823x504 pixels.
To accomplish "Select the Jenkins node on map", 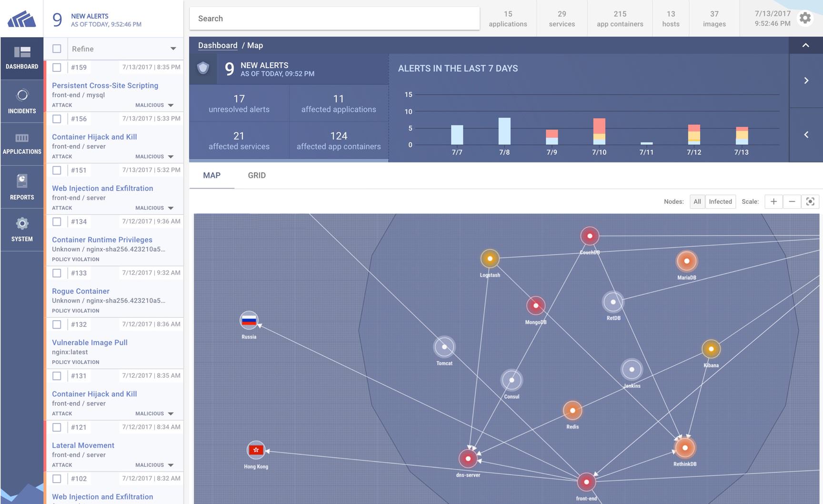I will (x=632, y=369).
